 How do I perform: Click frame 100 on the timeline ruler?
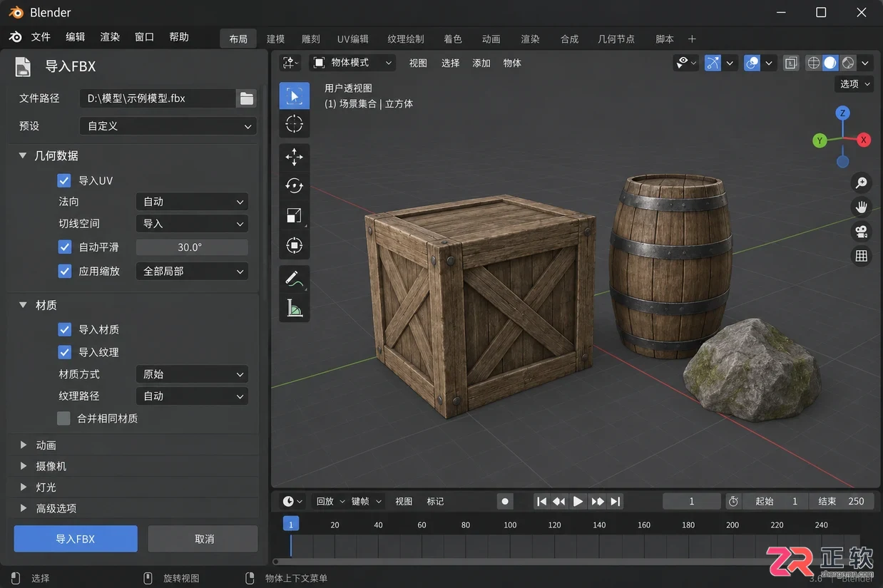coord(510,525)
